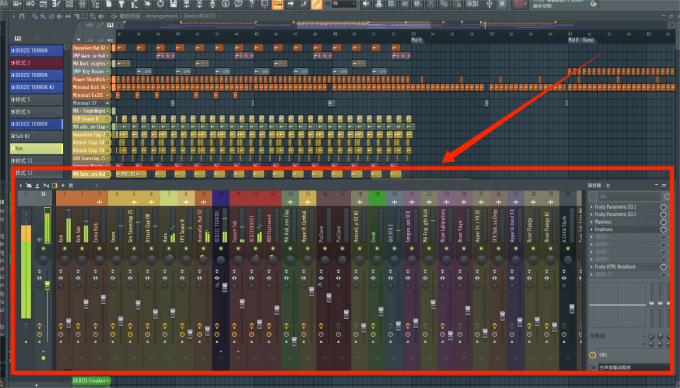Open the mixer input selector field

pos(629,197)
